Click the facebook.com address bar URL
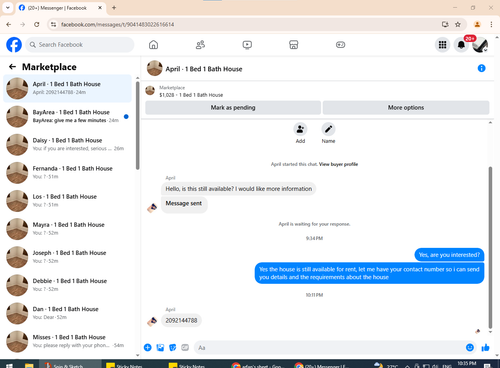The width and height of the screenshot is (500, 368). (x=117, y=24)
